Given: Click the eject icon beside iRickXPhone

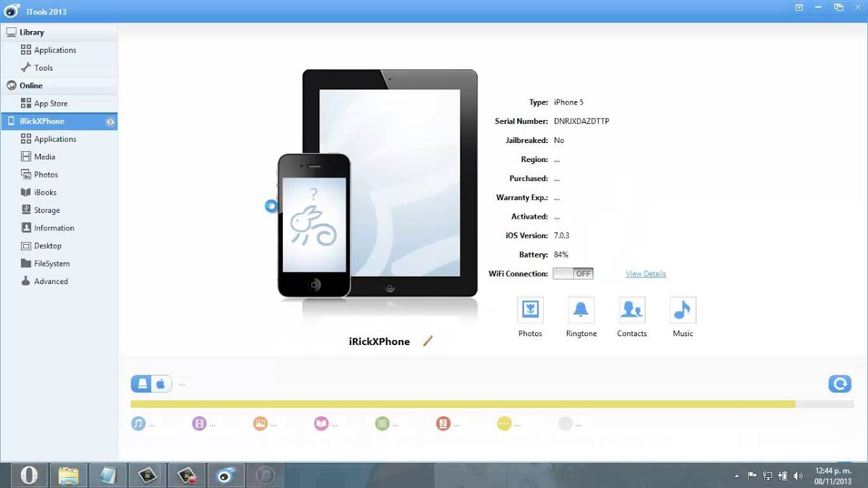Looking at the screenshot, I should 111,121.
